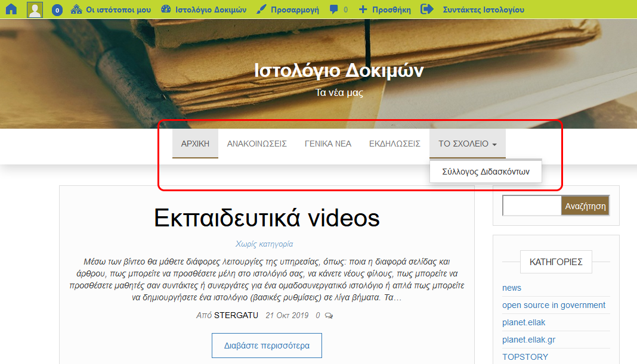Open 'Συντάκτες Ιστολογίου' in admin bar
The width and height of the screenshot is (637, 364).
pyautogui.click(x=483, y=10)
